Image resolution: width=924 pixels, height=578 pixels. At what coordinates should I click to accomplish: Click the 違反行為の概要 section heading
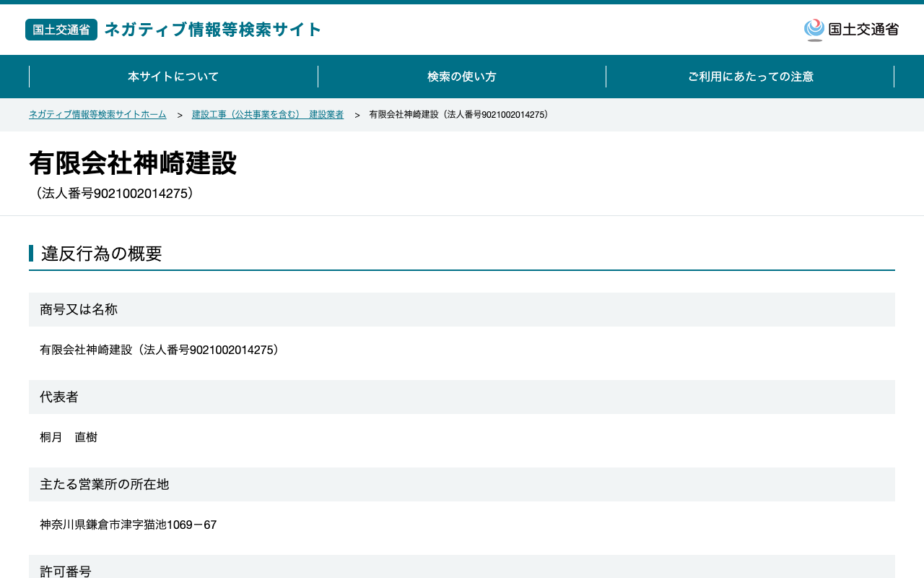coord(102,254)
